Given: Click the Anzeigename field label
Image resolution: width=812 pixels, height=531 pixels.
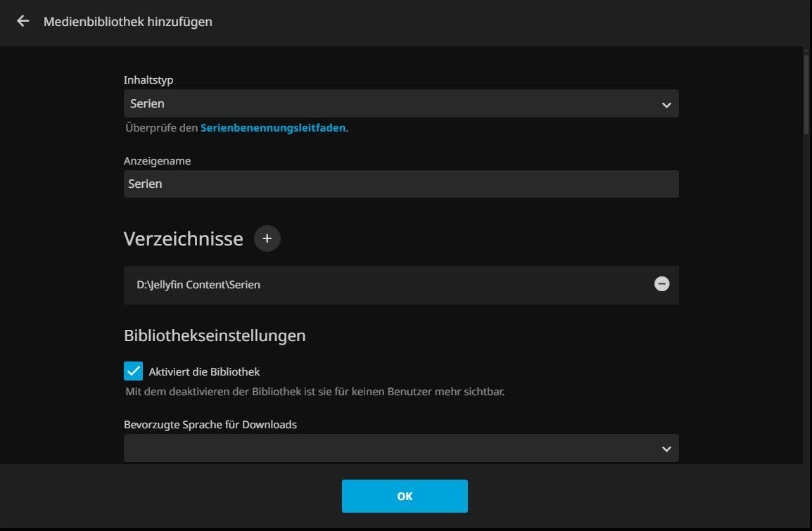Looking at the screenshot, I should [157, 161].
